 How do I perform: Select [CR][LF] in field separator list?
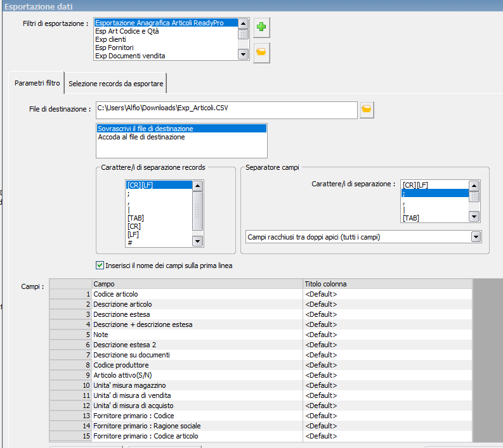point(435,185)
